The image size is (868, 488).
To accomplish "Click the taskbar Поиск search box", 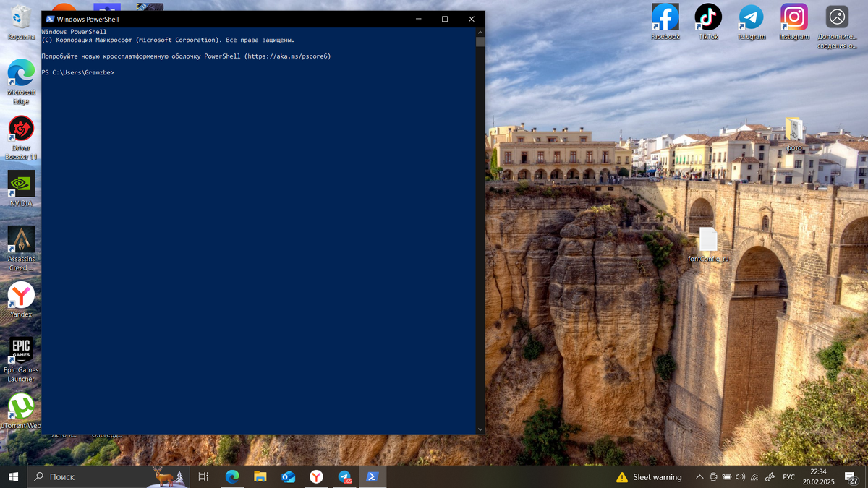I will pos(109,476).
